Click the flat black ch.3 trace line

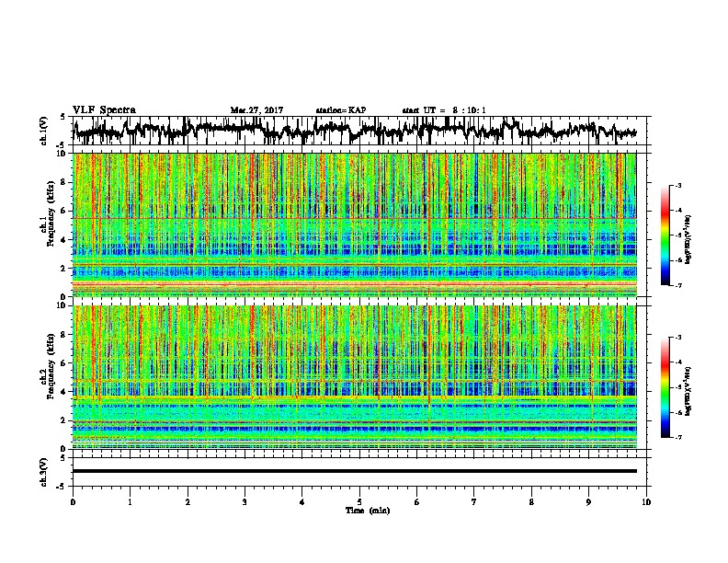coord(354,471)
